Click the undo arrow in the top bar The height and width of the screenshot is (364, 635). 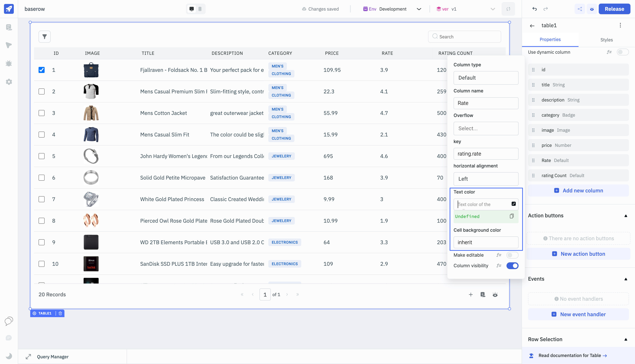tap(534, 9)
